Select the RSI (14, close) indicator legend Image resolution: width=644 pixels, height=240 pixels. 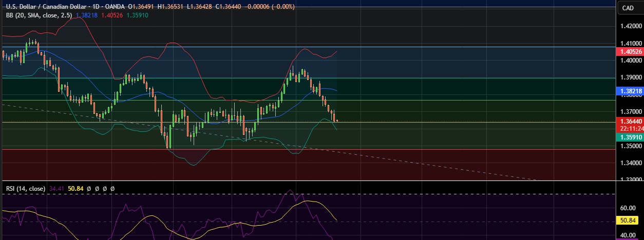pyautogui.click(x=26, y=189)
